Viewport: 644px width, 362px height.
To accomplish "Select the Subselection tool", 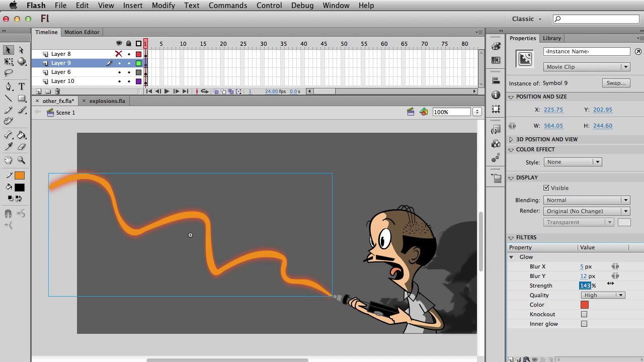I will [21, 50].
